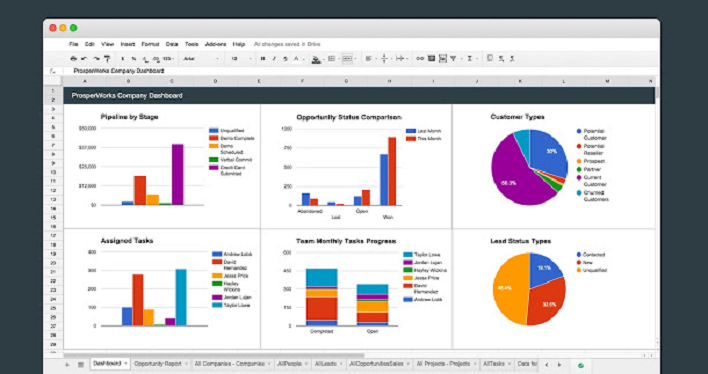Image resolution: width=708 pixels, height=374 pixels.
Task: Click the Borders grid icon
Action: [331, 58]
